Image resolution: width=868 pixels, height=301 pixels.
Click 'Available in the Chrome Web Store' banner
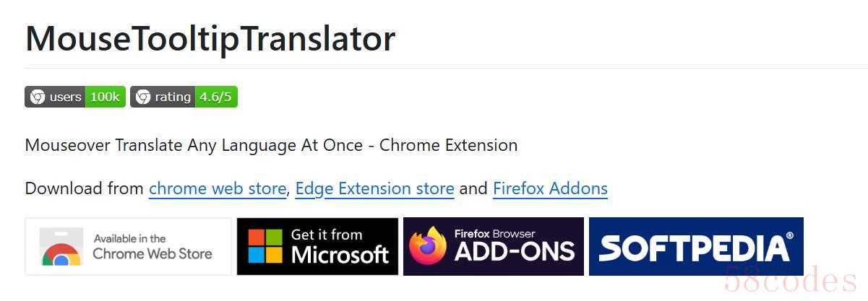coord(129,247)
